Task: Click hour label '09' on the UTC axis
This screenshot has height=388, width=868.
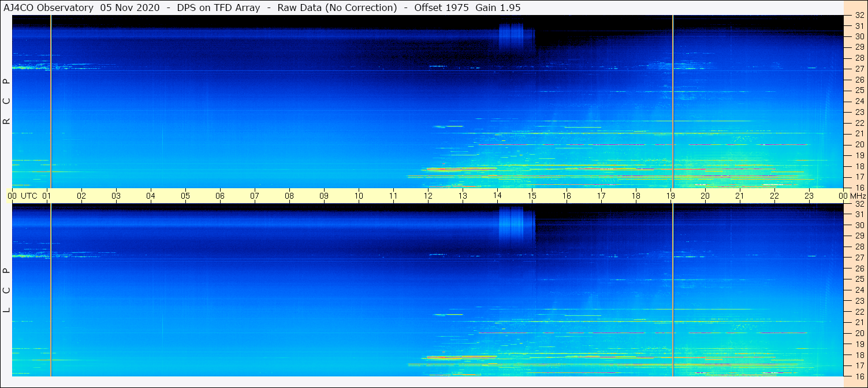Action: tap(324, 196)
